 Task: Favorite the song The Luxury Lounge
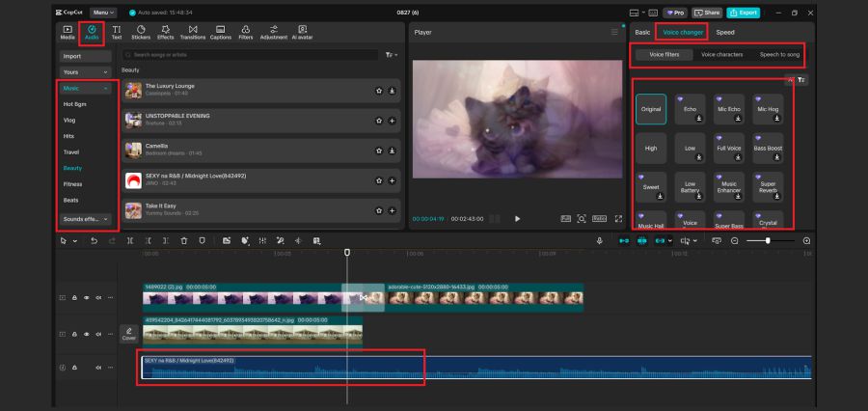(x=379, y=91)
